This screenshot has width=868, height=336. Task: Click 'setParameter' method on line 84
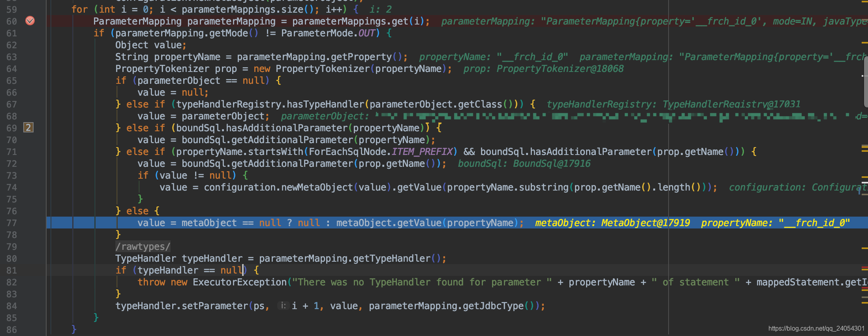[x=215, y=306]
